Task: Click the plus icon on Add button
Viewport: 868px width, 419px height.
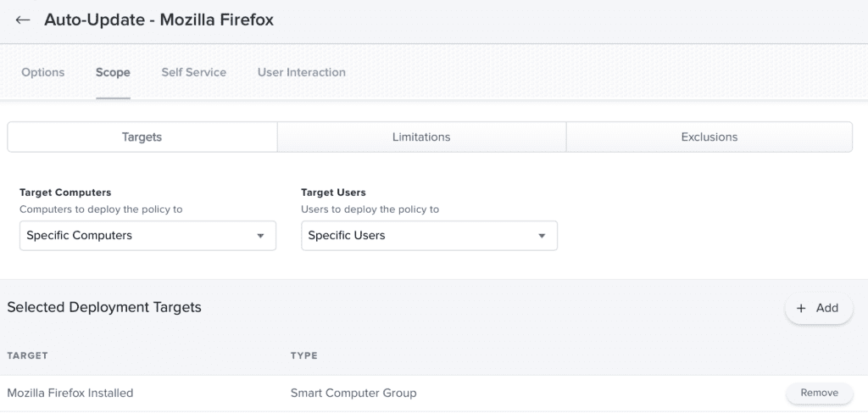Action: 801,308
